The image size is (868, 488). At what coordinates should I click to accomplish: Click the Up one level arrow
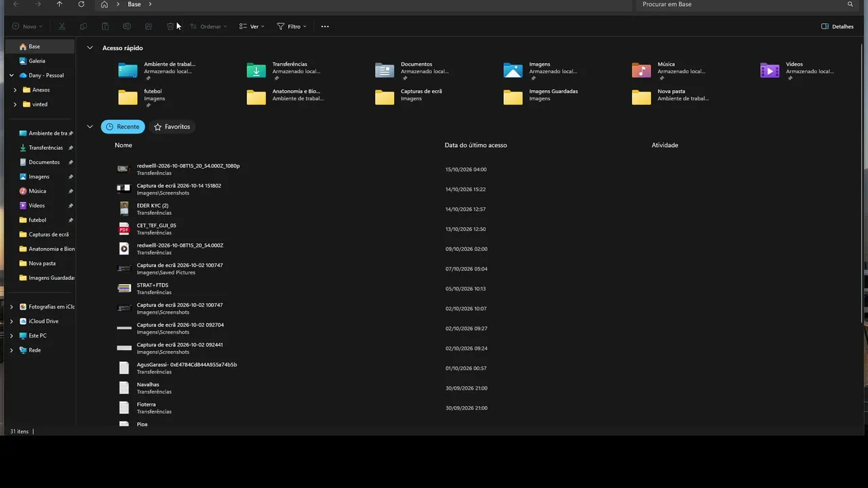coord(60,4)
